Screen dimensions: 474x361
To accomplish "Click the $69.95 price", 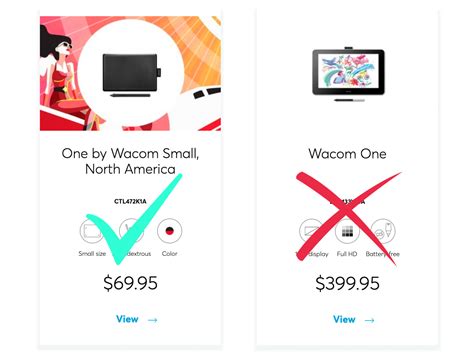I will tap(130, 283).
